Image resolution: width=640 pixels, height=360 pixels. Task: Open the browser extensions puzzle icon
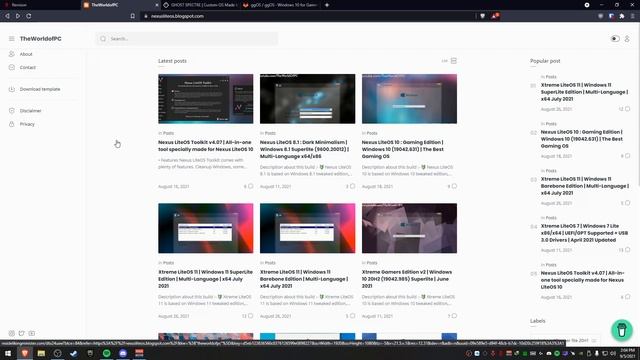622,16
